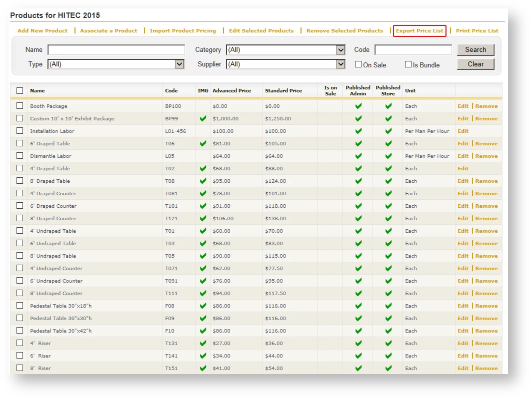Toggle the select-all checkbox in table header
Screen dimensions: 532x398
click(x=20, y=91)
